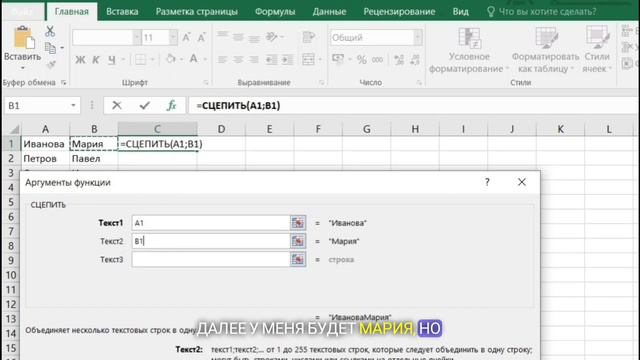Decrease font size with the smaller A icon
640x360 pixels.
tap(201, 38)
